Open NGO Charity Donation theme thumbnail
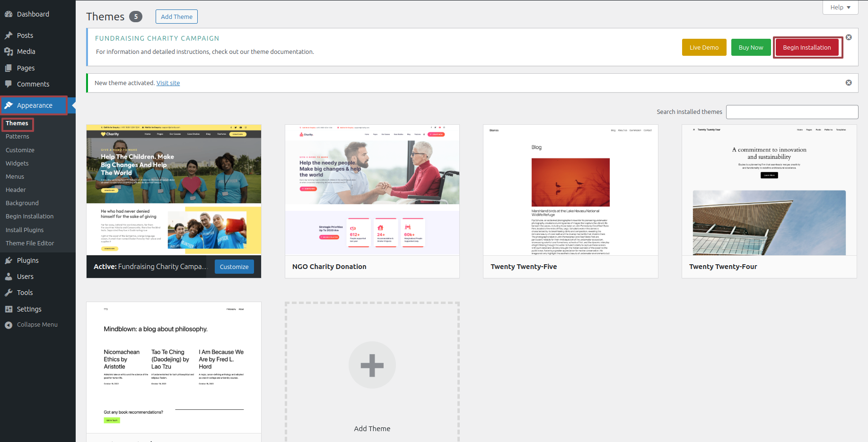Viewport: 868px width, 442px height. (x=372, y=190)
